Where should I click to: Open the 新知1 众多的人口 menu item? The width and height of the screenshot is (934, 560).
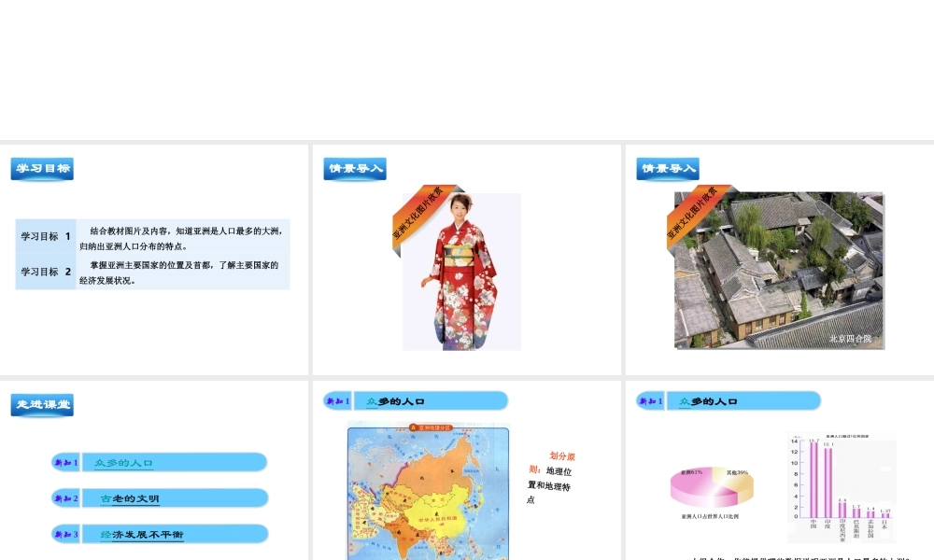[x=159, y=462]
